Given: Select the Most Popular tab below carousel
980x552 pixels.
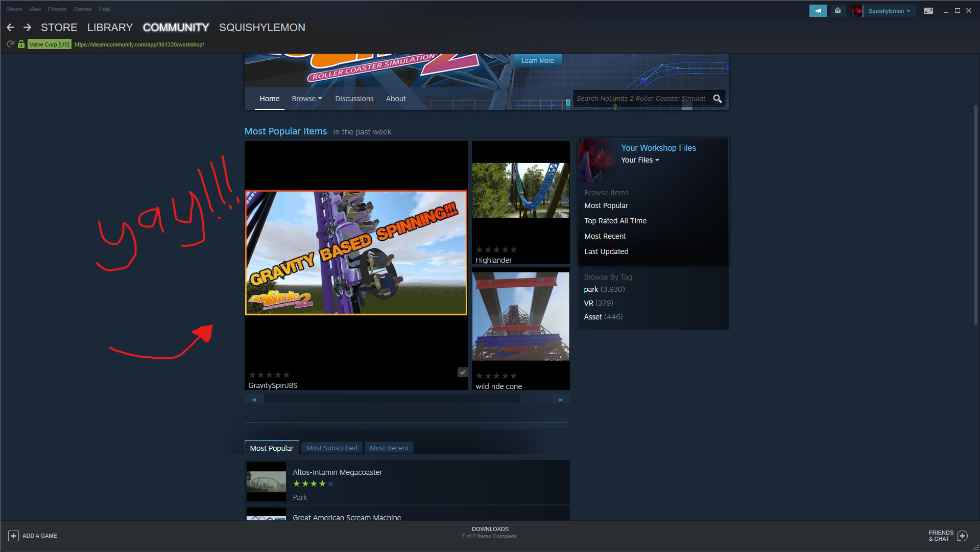Looking at the screenshot, I should click(272, 448).
